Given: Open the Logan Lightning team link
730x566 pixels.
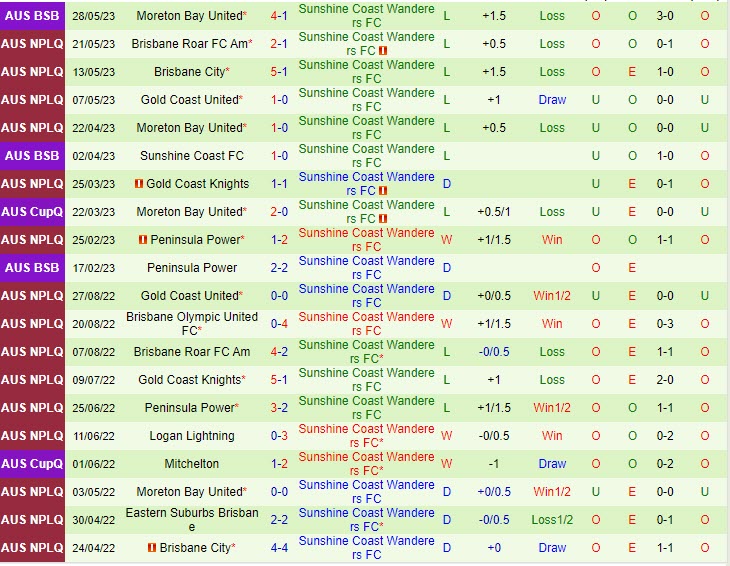Looking at the screenshot, I should (x=192, y=436).
